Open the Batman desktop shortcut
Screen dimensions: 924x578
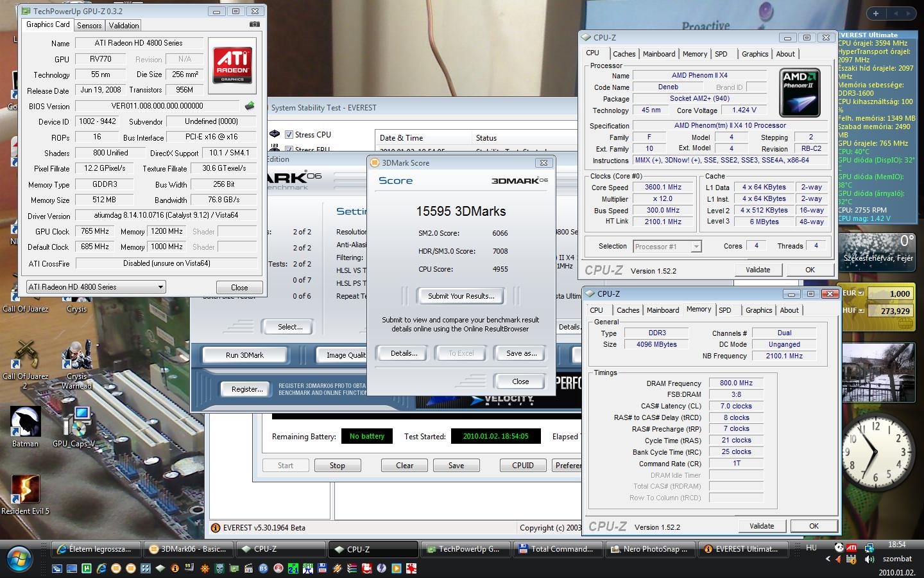26,426
